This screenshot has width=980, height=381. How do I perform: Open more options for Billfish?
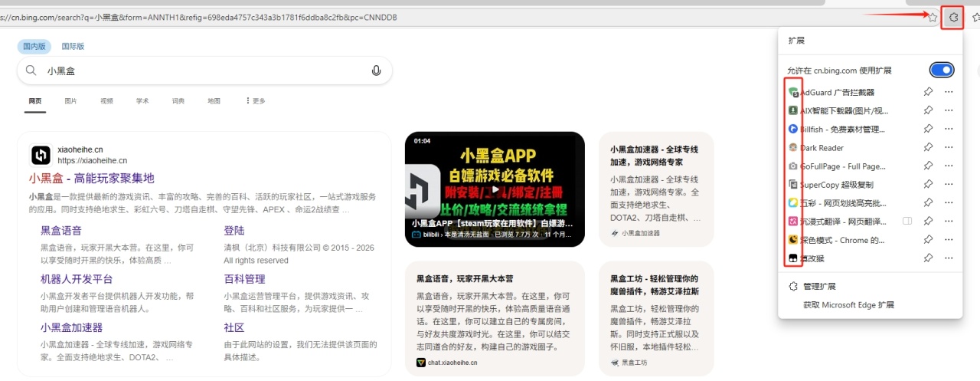(x=949, y=129)
